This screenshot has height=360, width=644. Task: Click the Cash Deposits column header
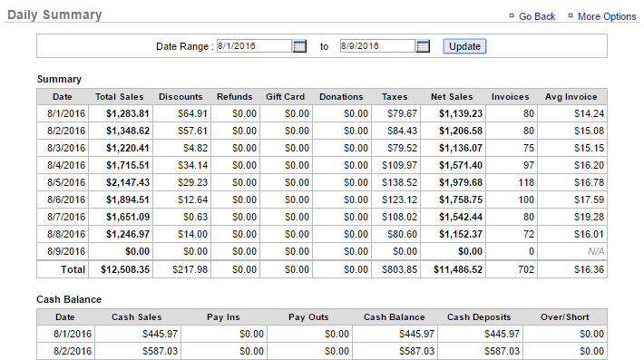tap(479, 317)
